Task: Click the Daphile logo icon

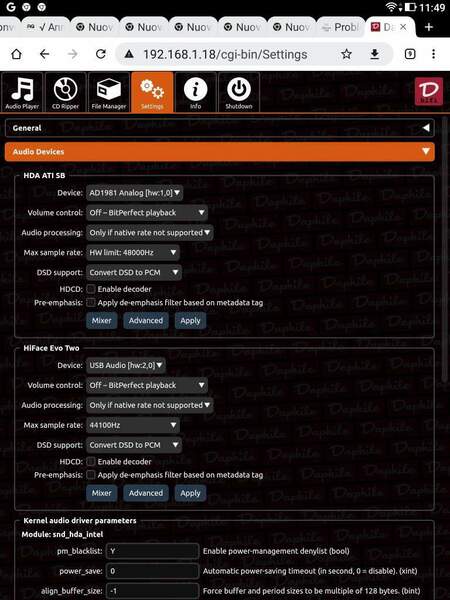Action: tap(429, 91)
